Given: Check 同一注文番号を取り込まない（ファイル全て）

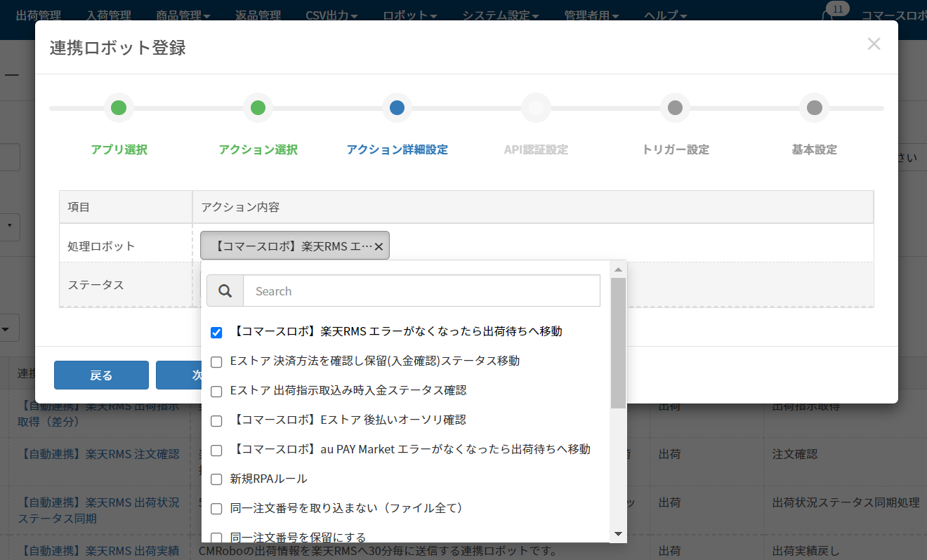Looking at the screenshot, I should (216, 509).
